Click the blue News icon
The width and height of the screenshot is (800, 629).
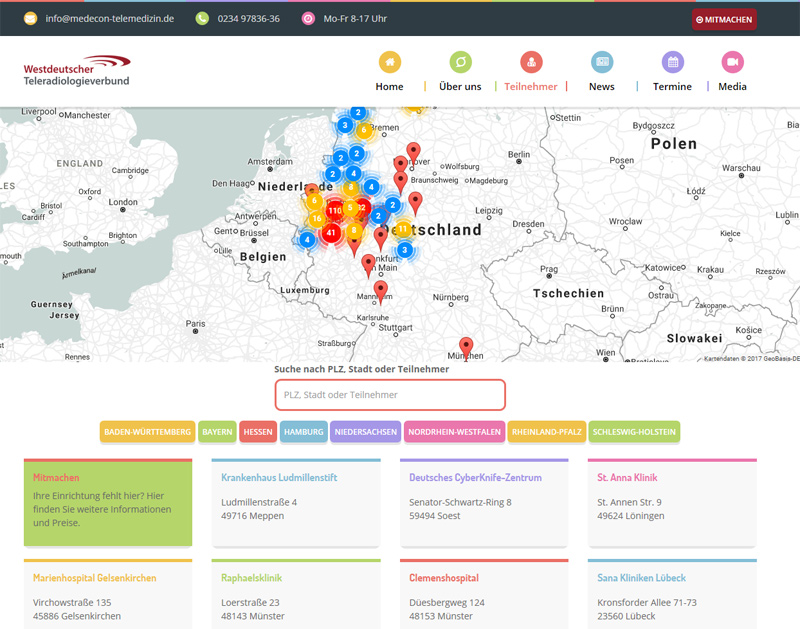tap(602, 62)
